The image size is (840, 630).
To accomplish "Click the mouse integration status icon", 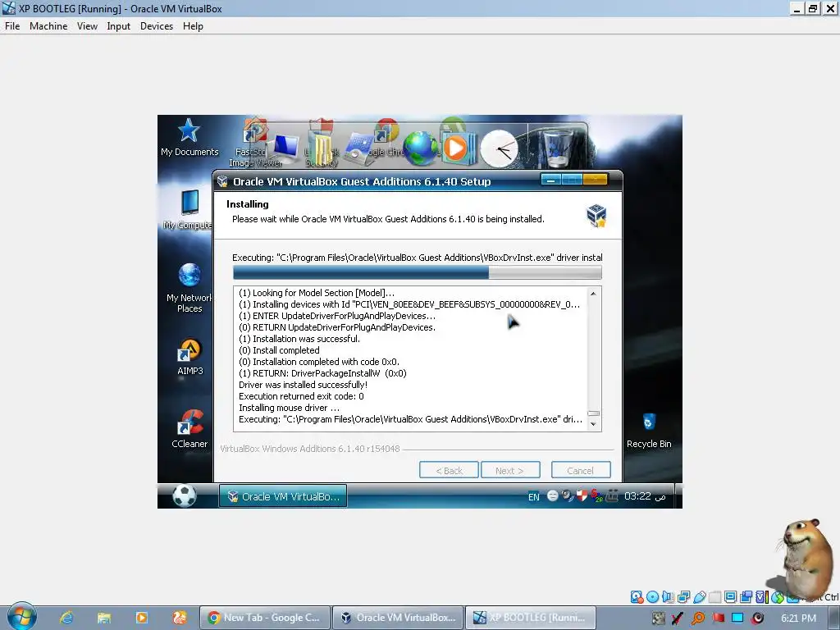I will click(x=778, y=597).
